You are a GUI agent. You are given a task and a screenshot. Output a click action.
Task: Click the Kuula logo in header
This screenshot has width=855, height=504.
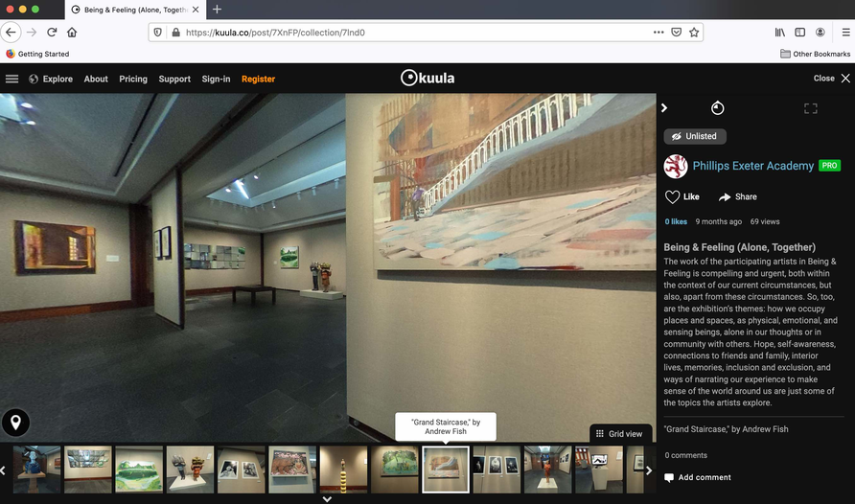click(427, 79)
